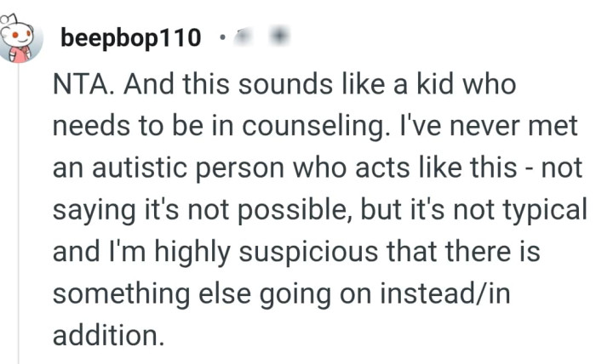Click the word "needs" in the comment
Screen dimensions: 596x364
click(x=88, y=127)
